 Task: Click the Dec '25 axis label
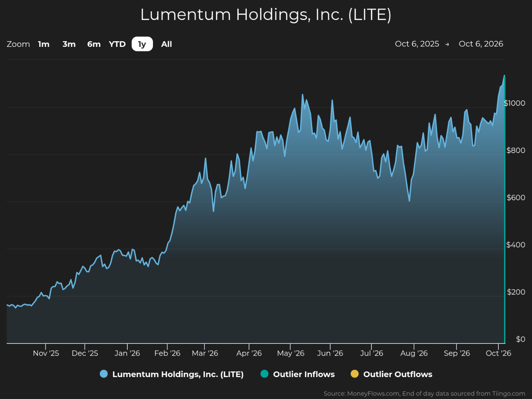point(85,353)
